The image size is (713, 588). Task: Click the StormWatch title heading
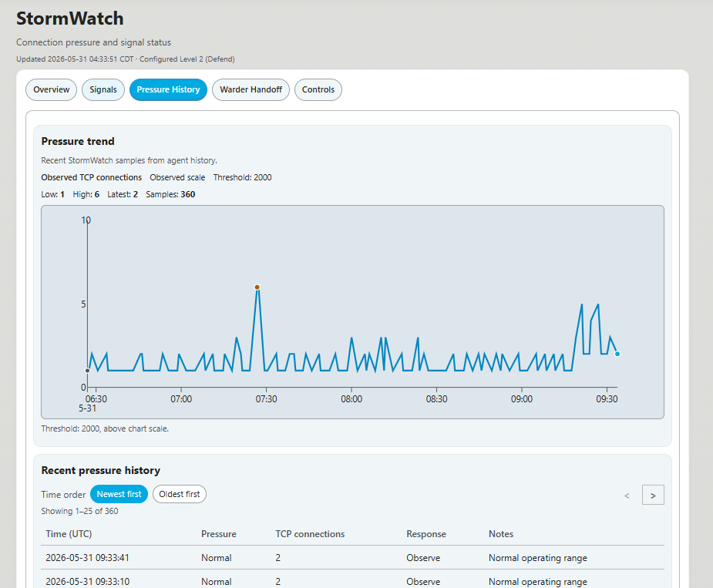(70, 18)
